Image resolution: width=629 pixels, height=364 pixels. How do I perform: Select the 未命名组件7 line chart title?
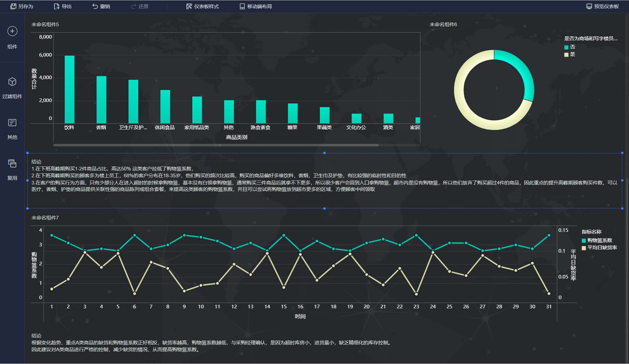(45, 218)
